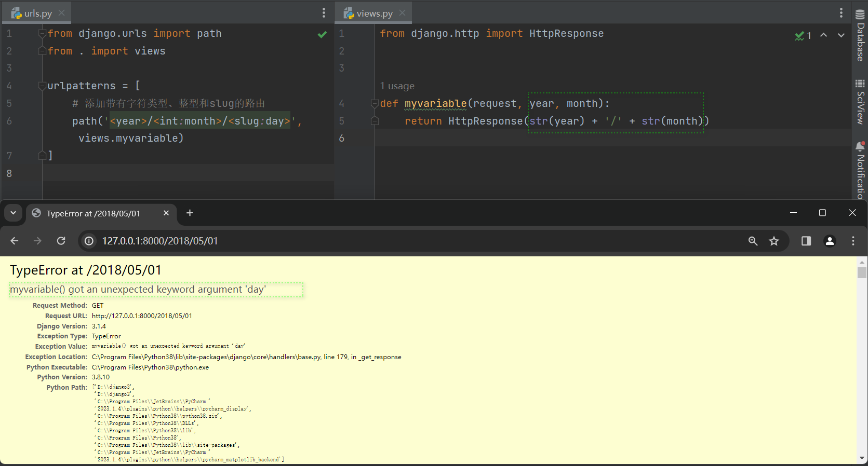Collapse the import block fold marker on urls.py line 1
Image resolution: width=868 pixels, height=466 pixels.
coord(42,34)
